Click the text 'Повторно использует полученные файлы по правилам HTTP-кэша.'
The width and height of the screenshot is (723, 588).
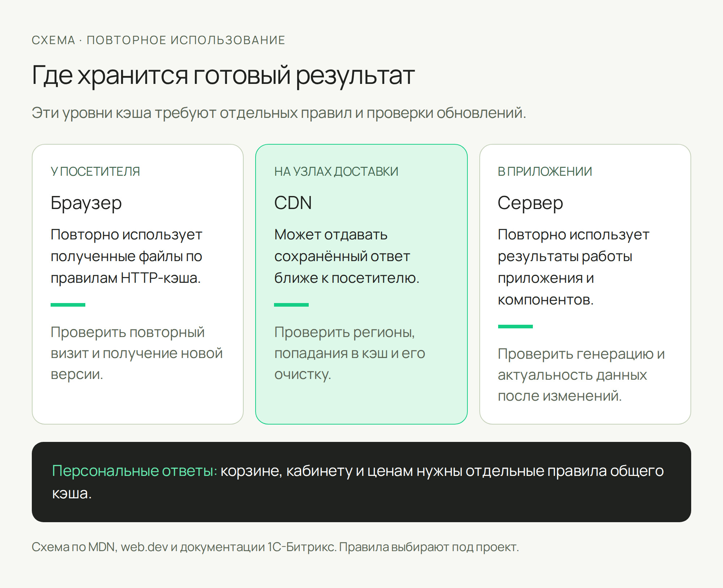[x=126, y=256]
